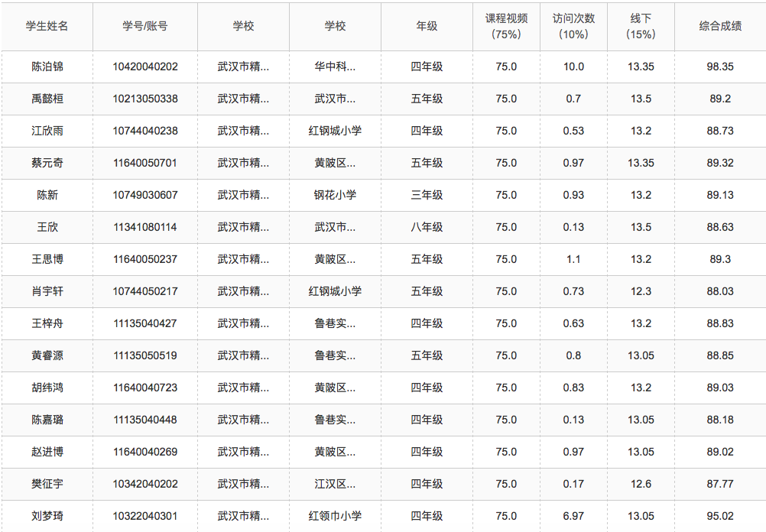This screenshot has height=532, width=766.
Task: Select account number 10322040301
Action: pos(145,516)
